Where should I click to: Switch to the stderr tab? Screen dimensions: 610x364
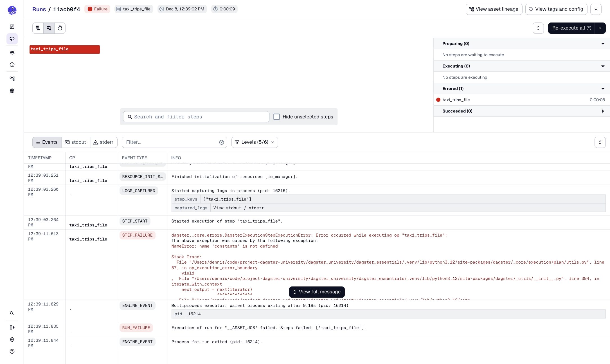(x=103, y=142)
